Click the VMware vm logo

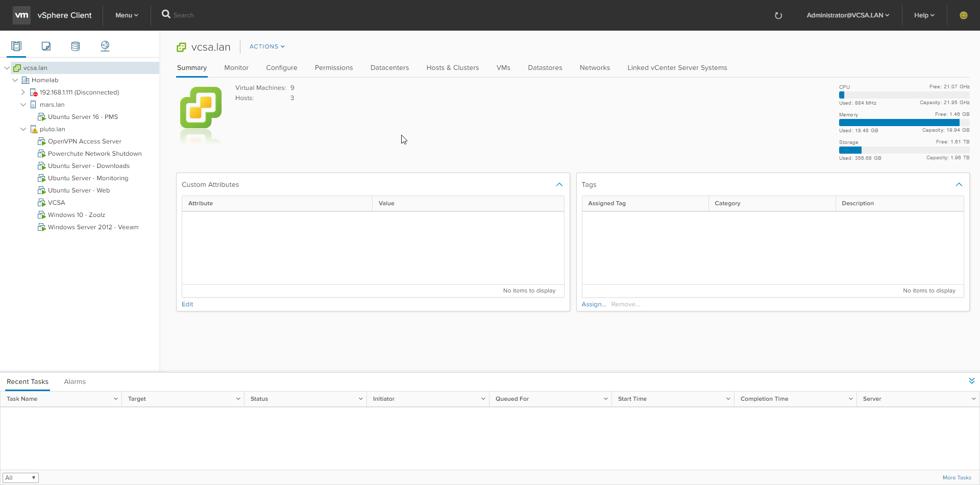pyautogui.click(x=21, y=15)
